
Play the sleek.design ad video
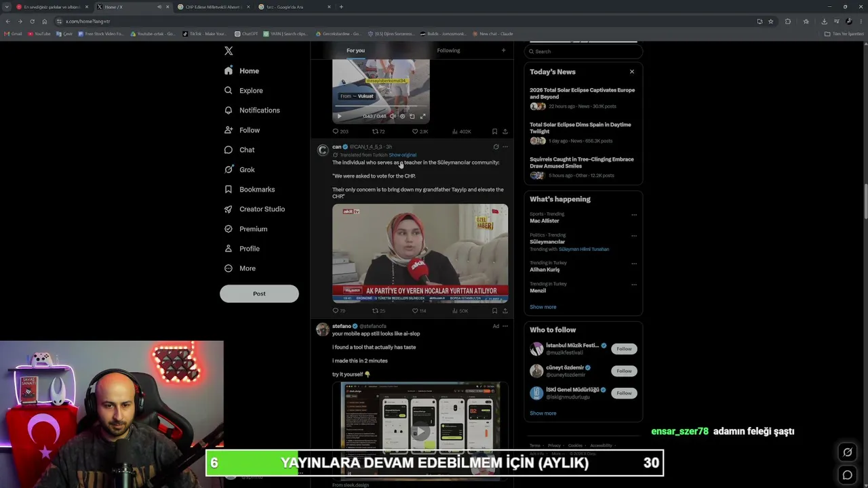(x=420, y=432)
